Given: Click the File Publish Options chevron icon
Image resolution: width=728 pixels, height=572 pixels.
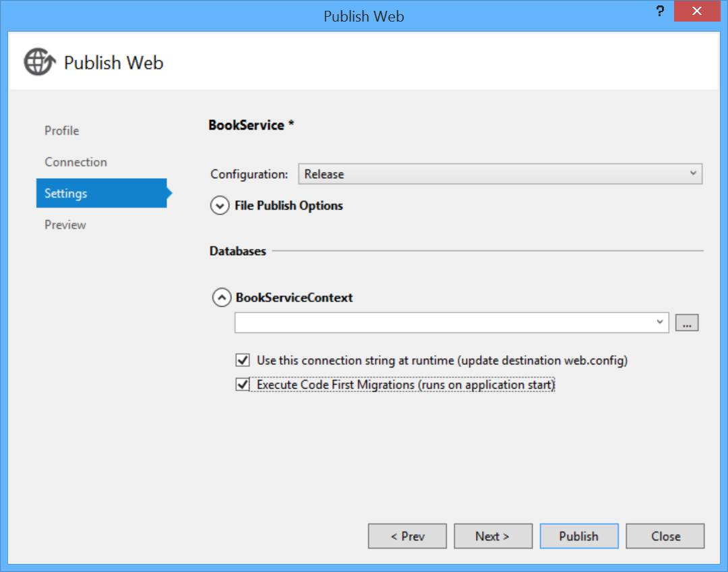Looking at the screenshot, I should (219, 205).
